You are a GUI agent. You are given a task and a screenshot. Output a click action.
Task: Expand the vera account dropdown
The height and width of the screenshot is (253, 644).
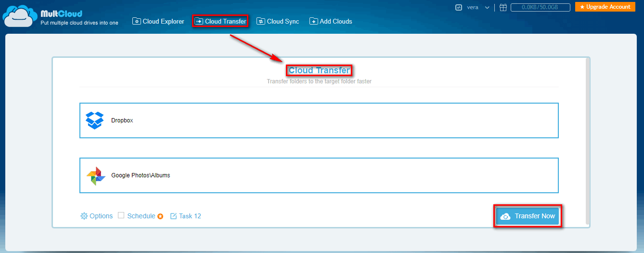pyautogui.click(x=487, y=7)
